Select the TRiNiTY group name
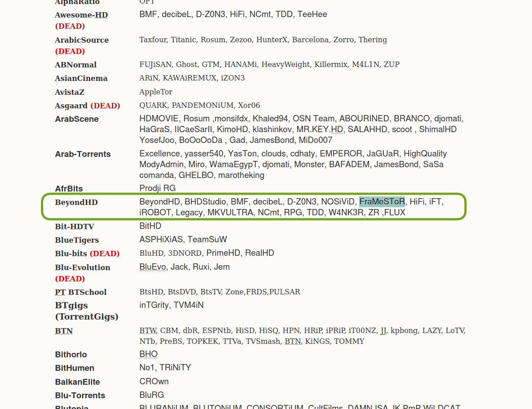Viewport: 532px width, 409px height. pos(176,368)
